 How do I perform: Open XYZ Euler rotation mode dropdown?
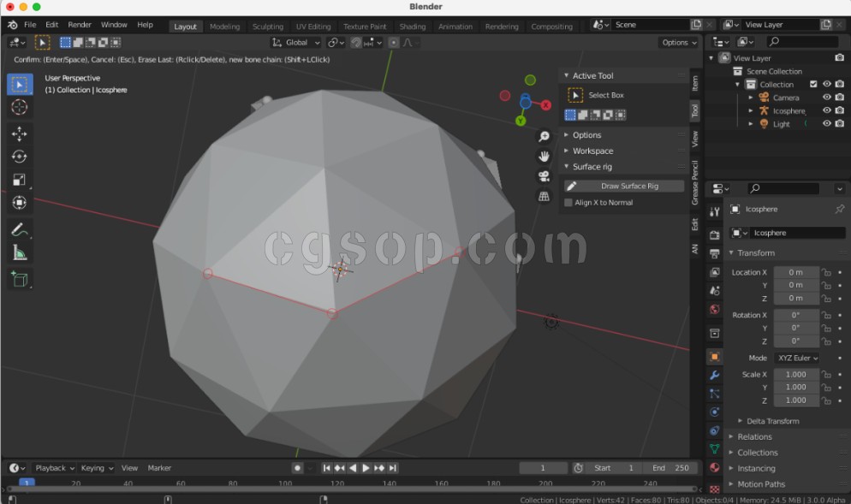click(797, 358)
